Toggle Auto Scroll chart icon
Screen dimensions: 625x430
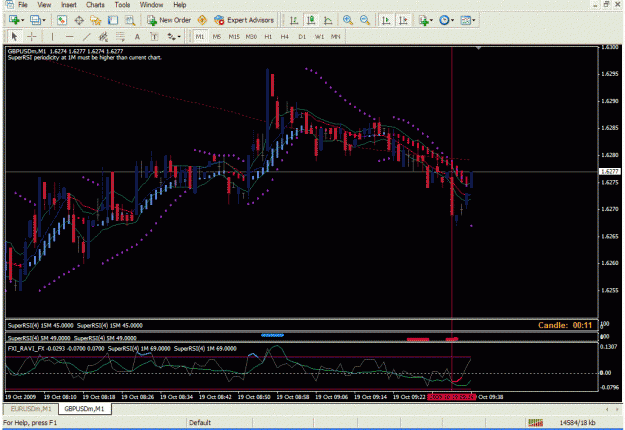point(386,20)
